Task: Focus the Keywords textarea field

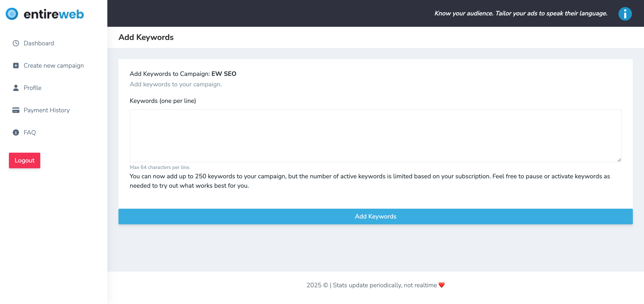Action: click(x=375, y=135)
